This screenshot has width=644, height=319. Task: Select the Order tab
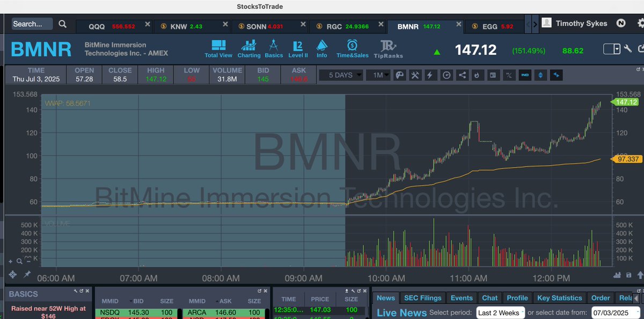click(x=601, y=298)
